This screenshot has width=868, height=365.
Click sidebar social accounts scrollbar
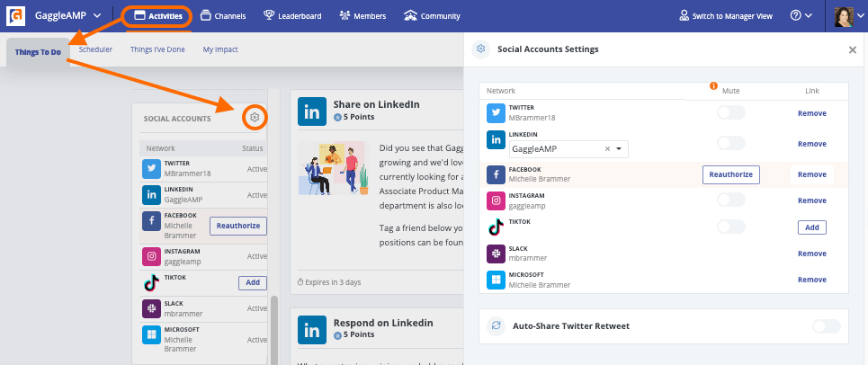[273, 328]
